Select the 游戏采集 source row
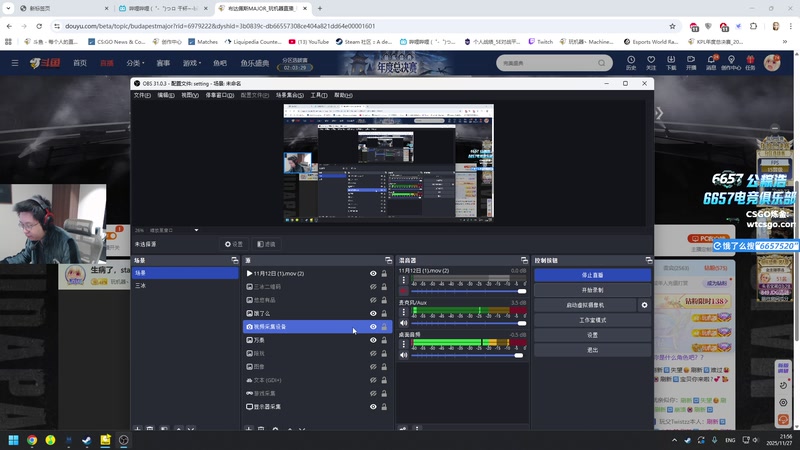This screenshot has width=800, height=450. 317,393
